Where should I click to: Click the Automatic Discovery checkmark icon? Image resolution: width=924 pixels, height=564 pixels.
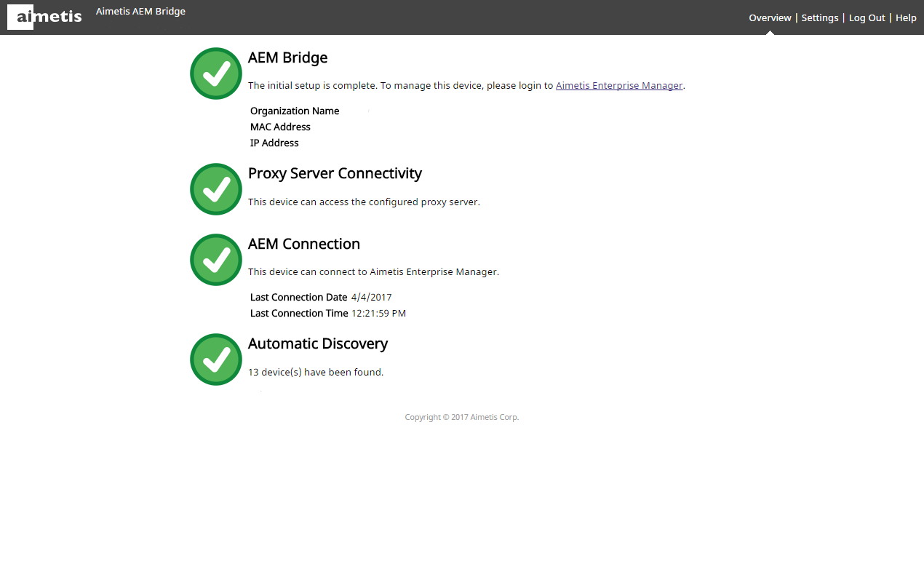pyautogui.click(x=216, y=360)
